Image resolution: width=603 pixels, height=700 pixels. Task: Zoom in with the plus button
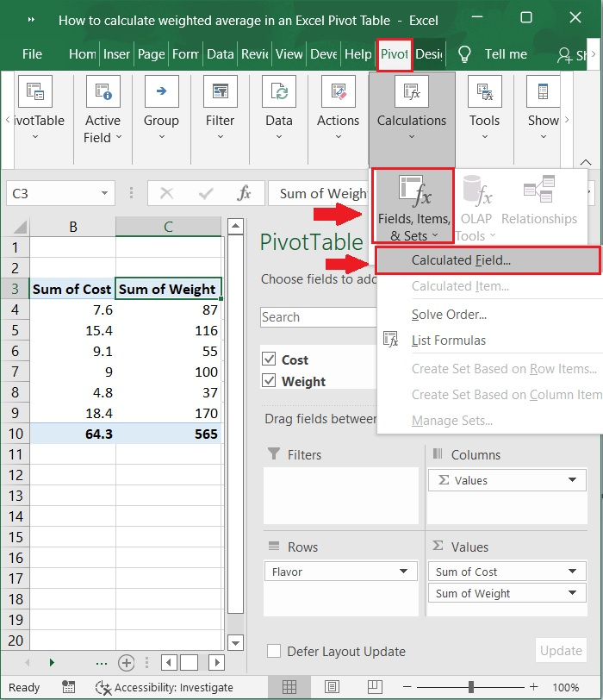pyautogui.click(x=533, y=687)
